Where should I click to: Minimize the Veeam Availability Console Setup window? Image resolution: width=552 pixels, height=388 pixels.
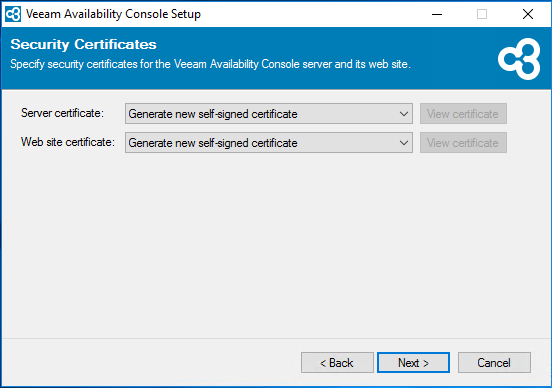pyautogui.click(x=437, y=14)
